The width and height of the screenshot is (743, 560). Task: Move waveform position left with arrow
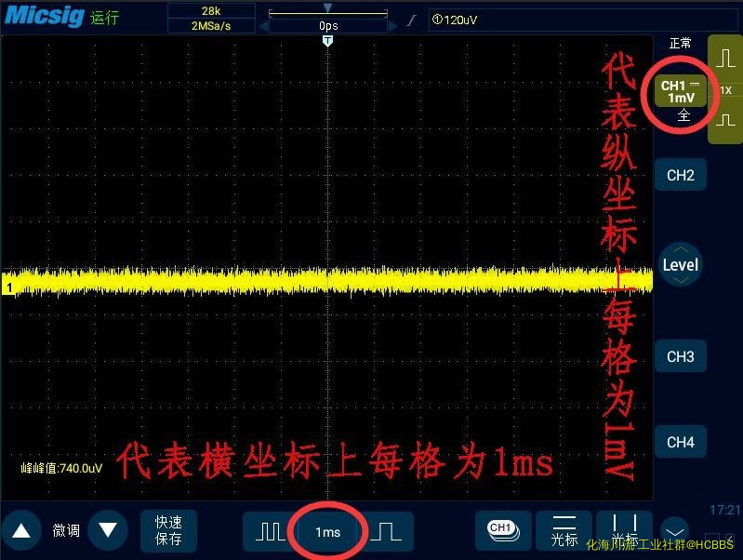coord(263,26)
